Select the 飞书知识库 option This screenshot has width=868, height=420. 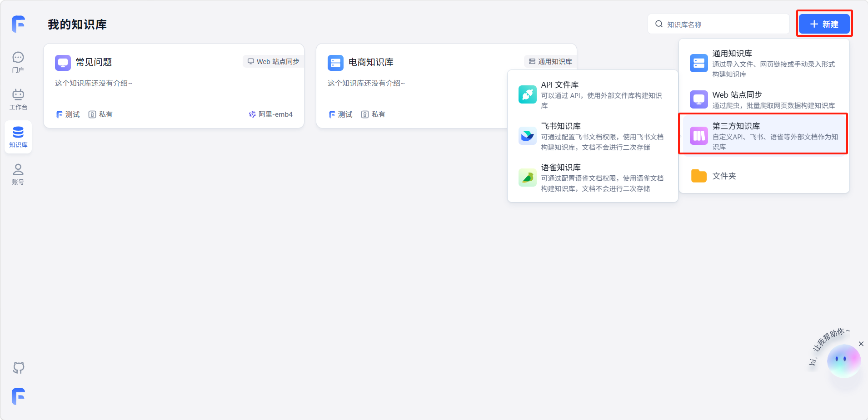pos(592,136)
